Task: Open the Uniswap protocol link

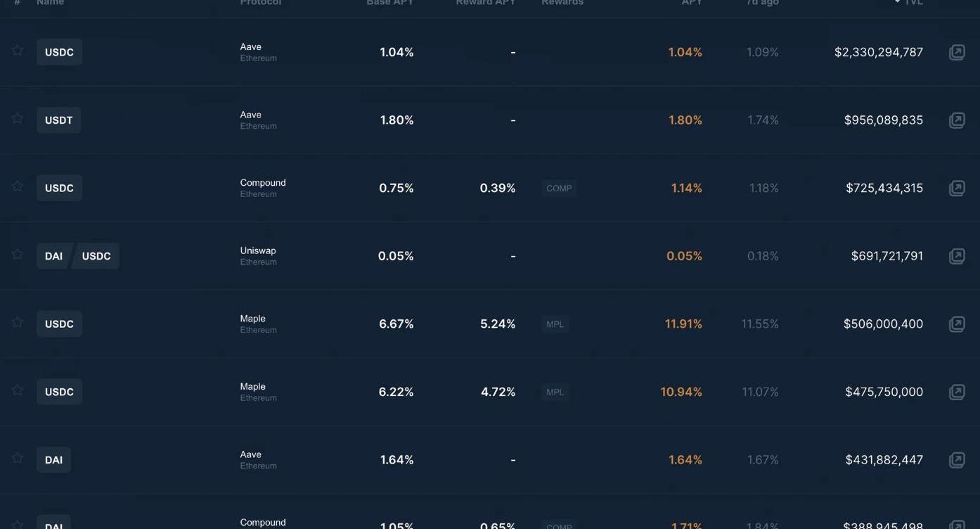Action: (x=258, y=251)
